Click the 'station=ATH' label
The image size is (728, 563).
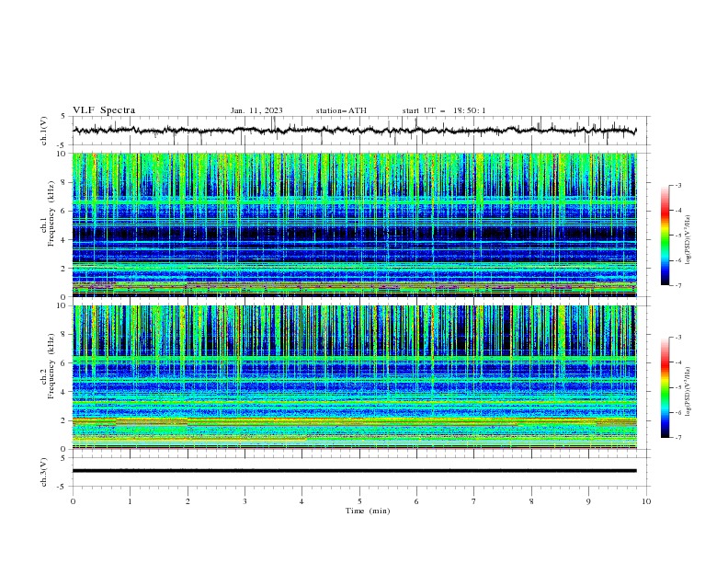click(x=341, y=110)
